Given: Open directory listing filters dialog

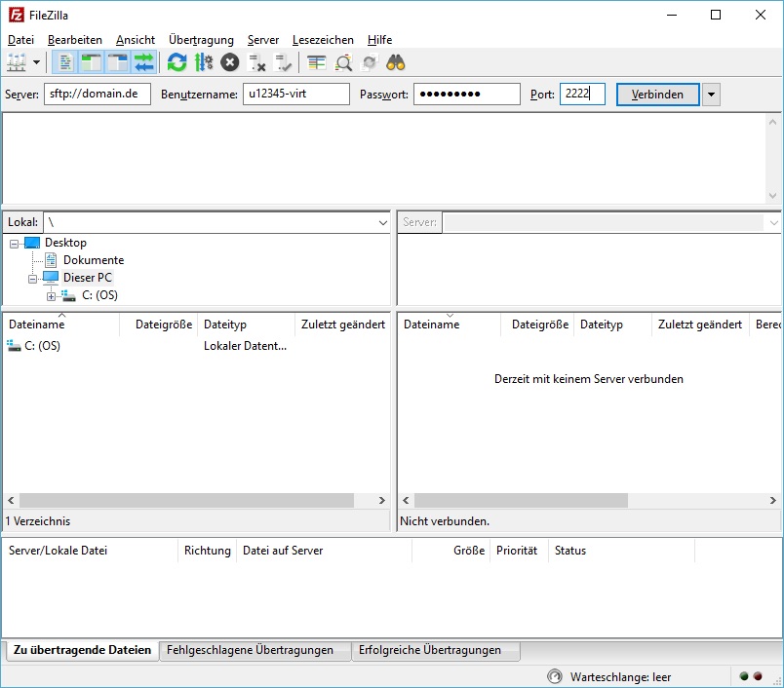Looking at the screenshot, I should point(317,63).
